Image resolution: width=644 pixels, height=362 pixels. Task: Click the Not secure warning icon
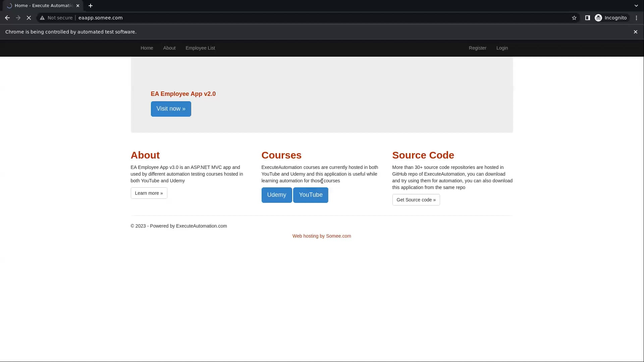tap(42, 18)
